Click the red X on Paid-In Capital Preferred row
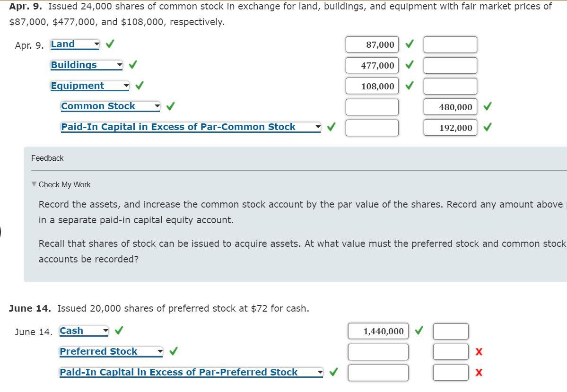 coord(479,373)
